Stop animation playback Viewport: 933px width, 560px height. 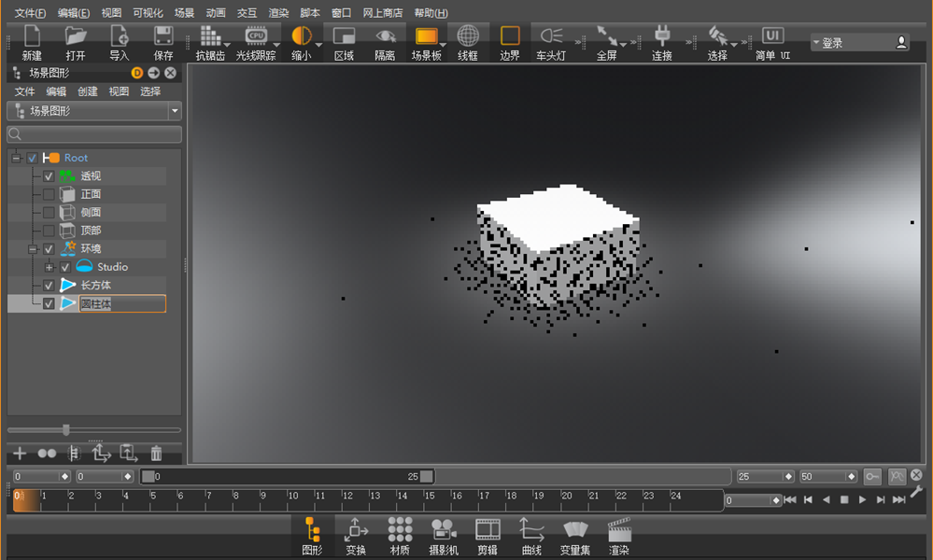[843, 500]
